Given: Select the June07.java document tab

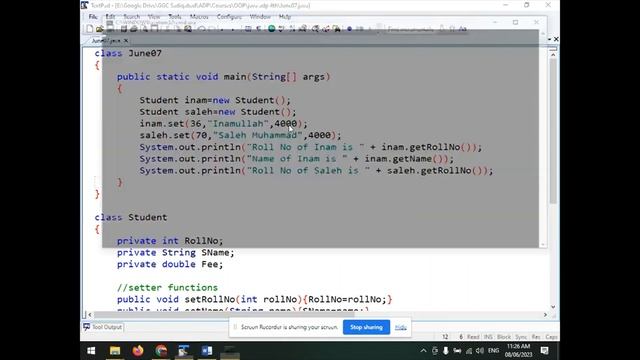Looking at the screenshot, I should pos(106,40).
